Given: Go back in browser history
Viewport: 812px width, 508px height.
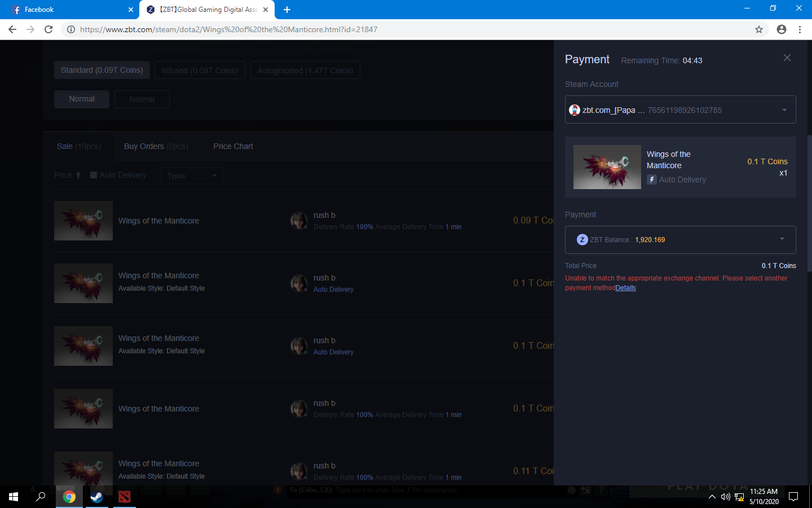Looking at the screenshot, I should tap(12, 29).
